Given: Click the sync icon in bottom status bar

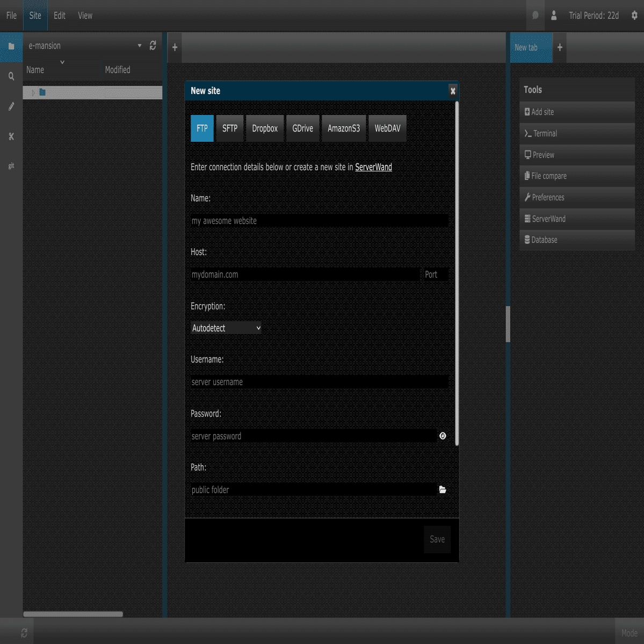Looking at the screenshot, I should point(24,633).
